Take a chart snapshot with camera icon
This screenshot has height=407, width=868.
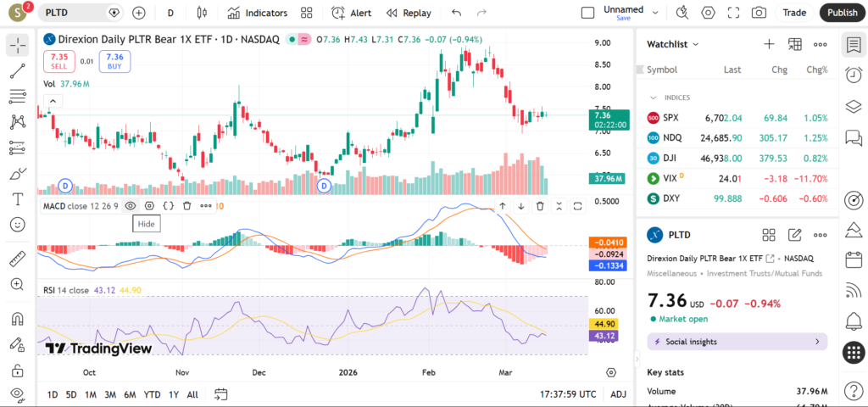click(759, 13)
